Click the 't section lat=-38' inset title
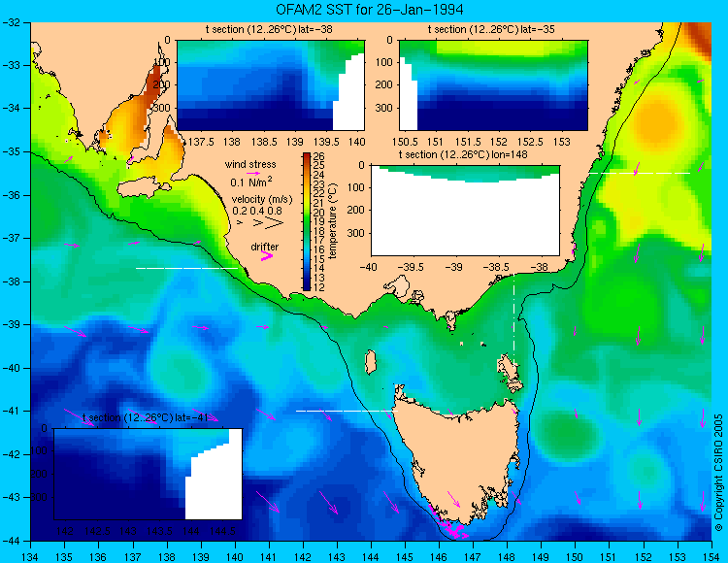The image size is (728, 563). [x=269, y=30]
